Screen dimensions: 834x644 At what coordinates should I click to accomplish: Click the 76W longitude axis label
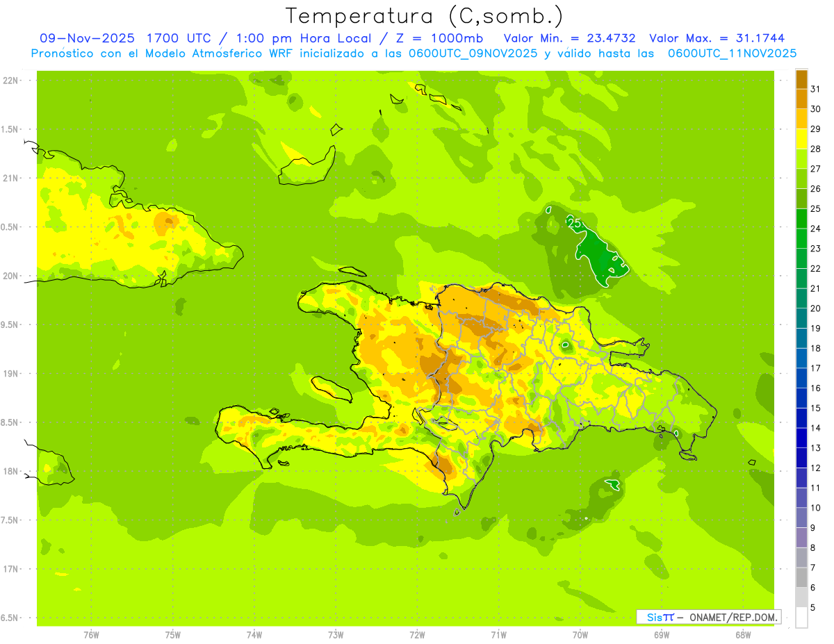(91, 634)
